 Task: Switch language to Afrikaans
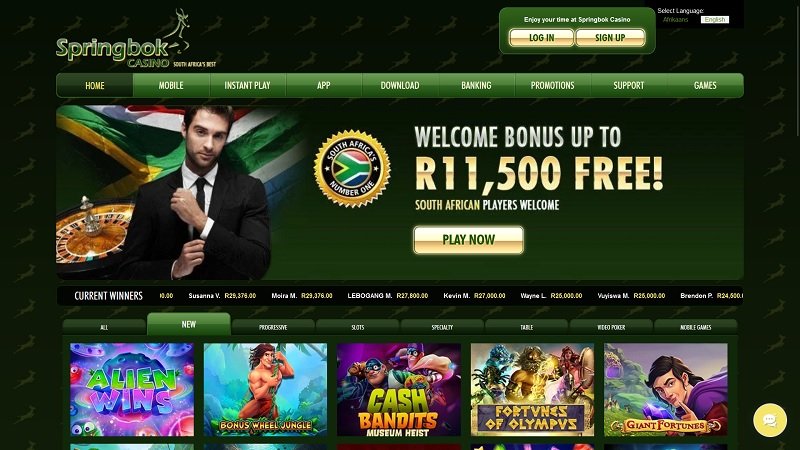(676, 20)
